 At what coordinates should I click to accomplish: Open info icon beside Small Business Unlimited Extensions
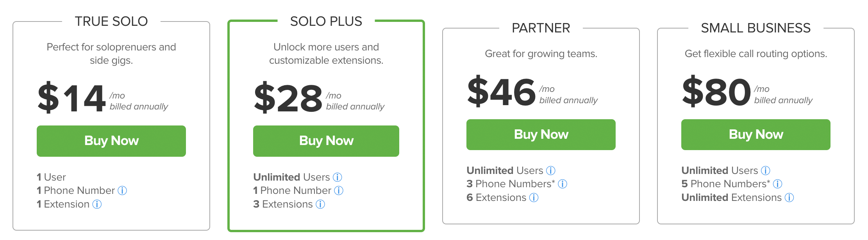click(x=789, y=198)
